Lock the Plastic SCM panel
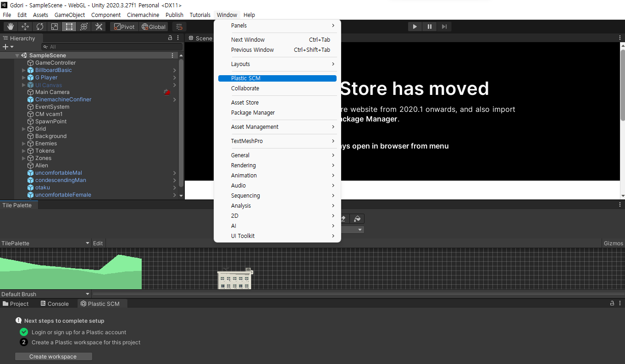This screenshot has height=364, width=625. pyautogui.click(x=612, y=303)
